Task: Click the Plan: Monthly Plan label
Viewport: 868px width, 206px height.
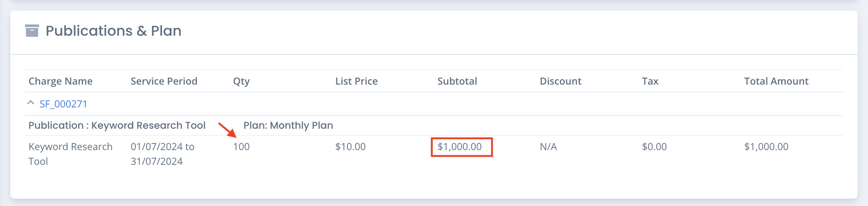Action: (x=288, y=125)
